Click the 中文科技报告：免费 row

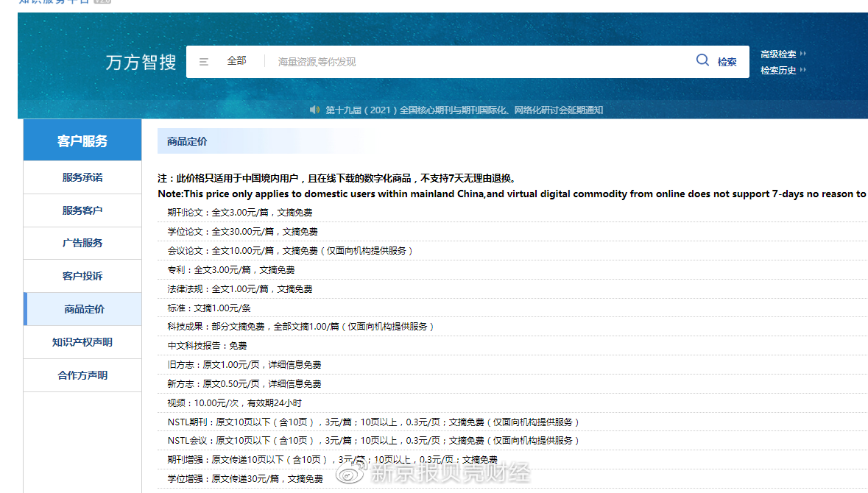(x=512, y=346)
